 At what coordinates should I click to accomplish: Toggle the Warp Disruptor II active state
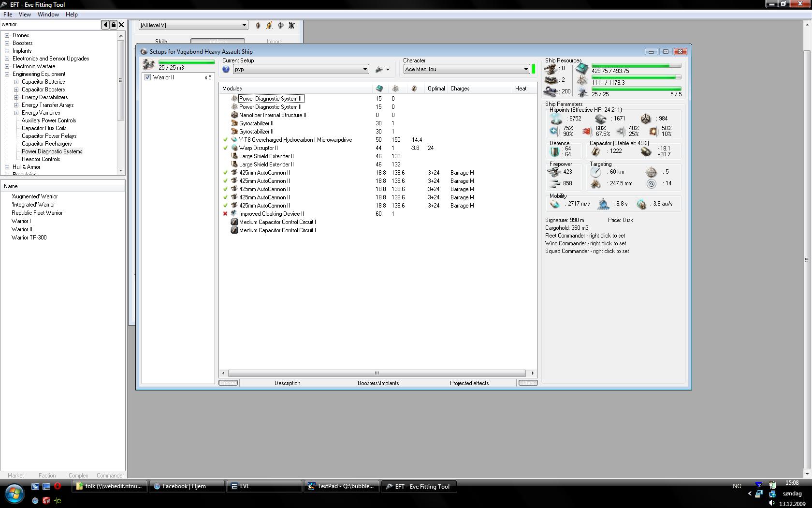click(225, 148)
